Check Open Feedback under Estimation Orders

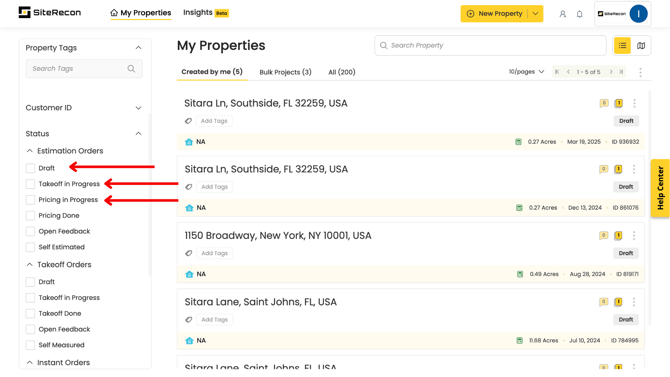point(30,231)
